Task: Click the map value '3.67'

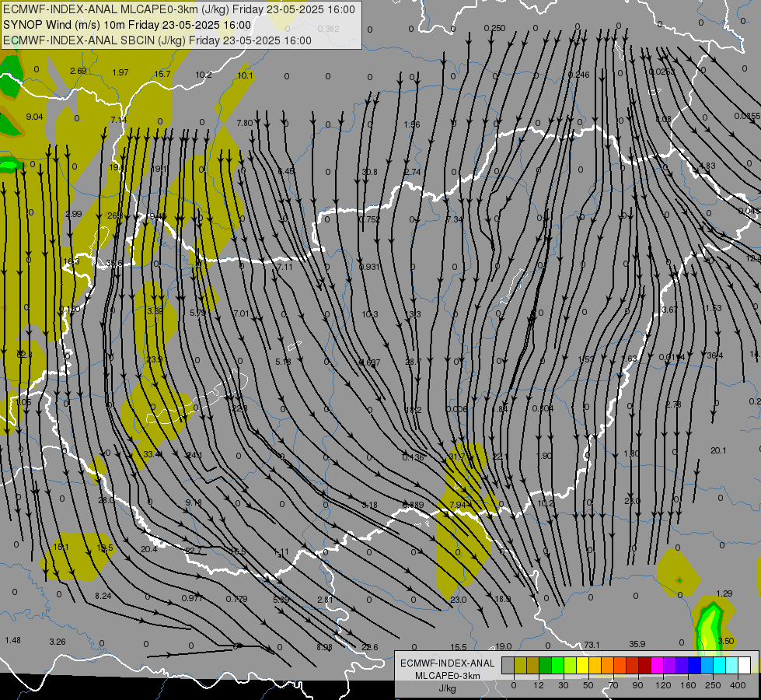Action: pos(670,310)
